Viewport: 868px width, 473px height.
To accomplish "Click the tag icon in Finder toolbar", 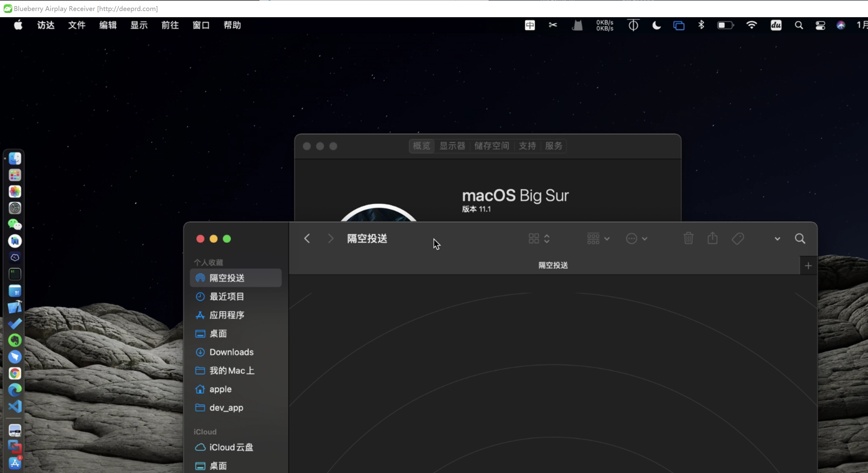I will [738, 239].
